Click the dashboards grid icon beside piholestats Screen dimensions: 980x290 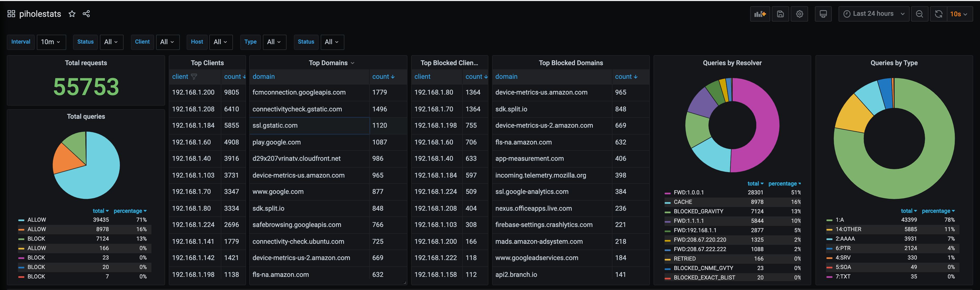click(x=11, y=14)
